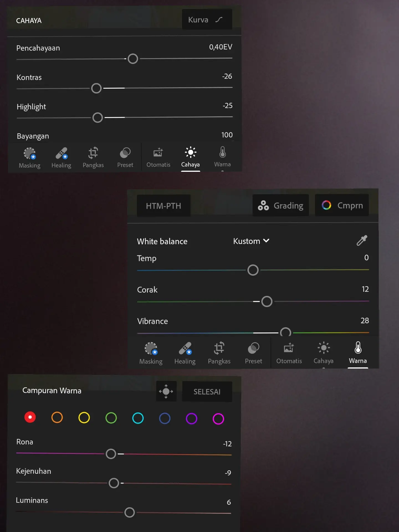This screenshot has width=399, height=532.
Task: Open the Warna thermometer icon in the Cahaya panel
Action: click(x=222, y=157)
